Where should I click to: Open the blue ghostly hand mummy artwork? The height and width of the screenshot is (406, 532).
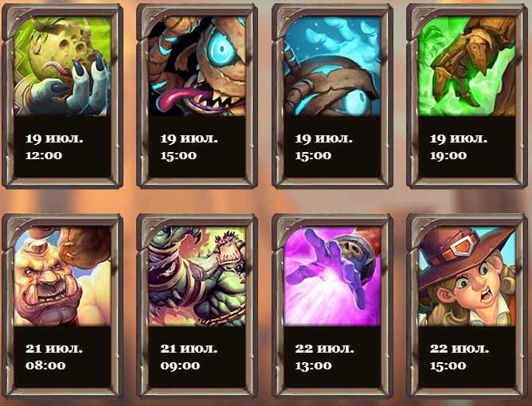click(332, 66)
